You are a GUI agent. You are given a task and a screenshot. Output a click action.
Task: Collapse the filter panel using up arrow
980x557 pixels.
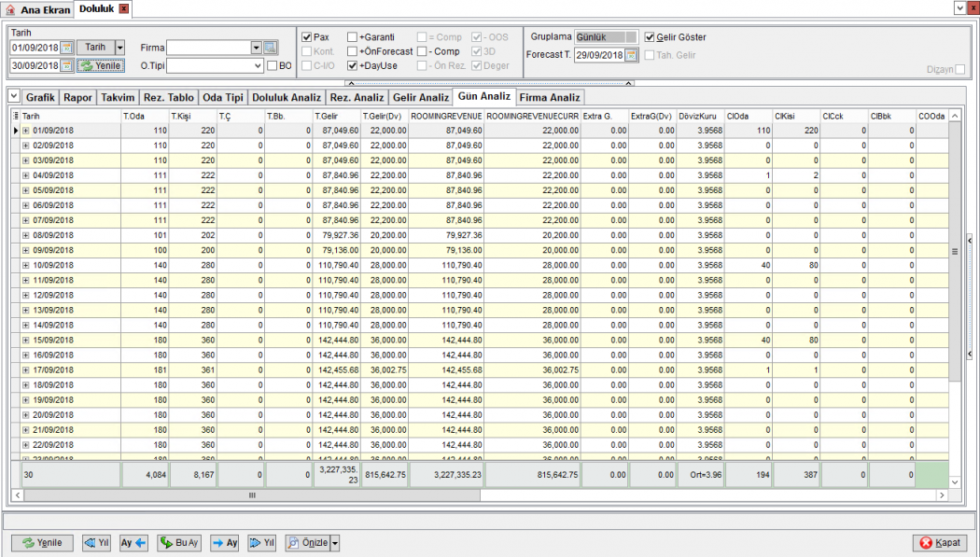[x=351, y=83]
